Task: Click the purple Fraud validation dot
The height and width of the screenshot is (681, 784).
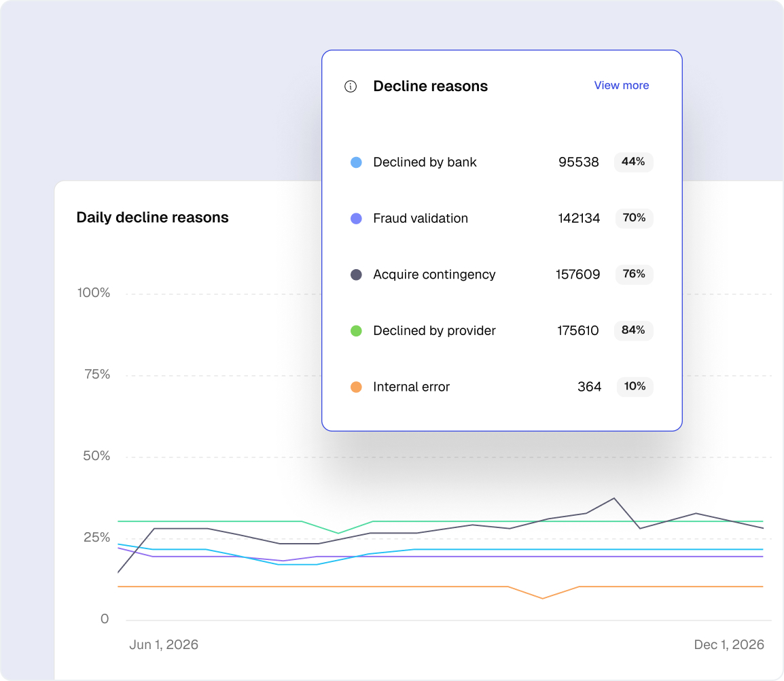Action: point(356,219)
